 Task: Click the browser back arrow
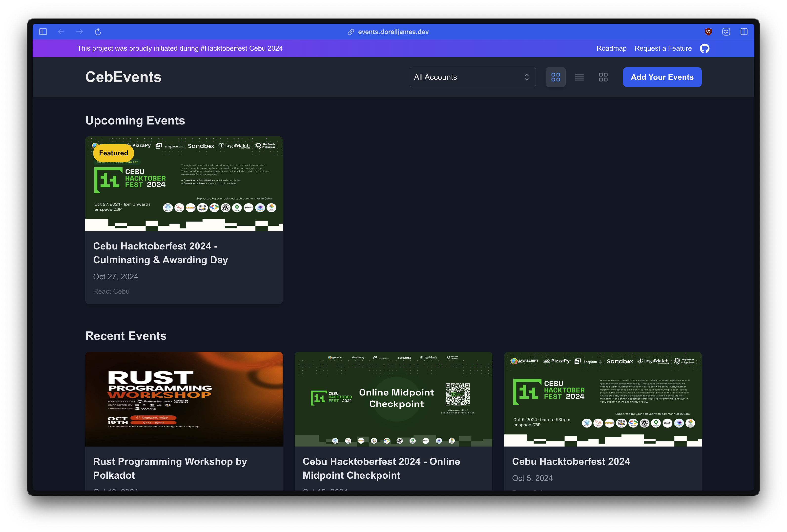pyautogui.click(x=61, y=32)
